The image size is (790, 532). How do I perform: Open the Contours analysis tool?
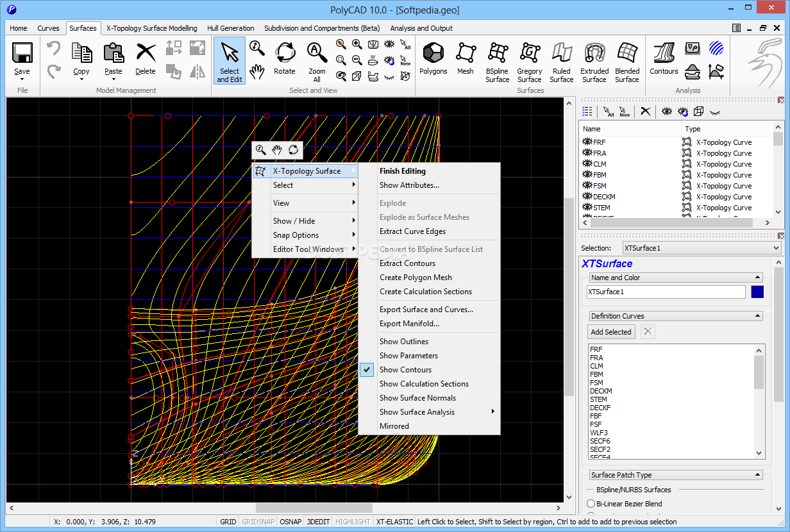[664, 60]
